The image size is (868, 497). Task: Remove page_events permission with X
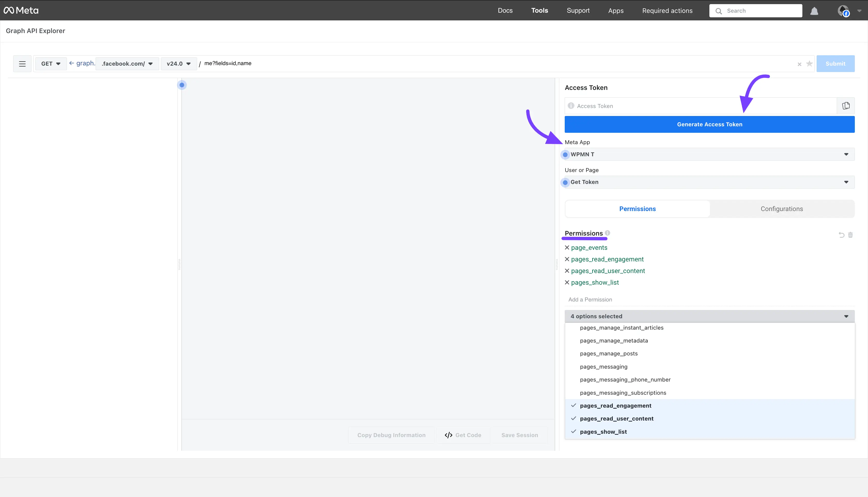(x=567, y=247)
